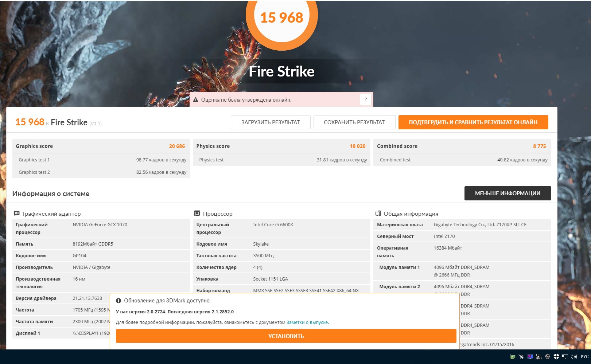Viewport: 591px width, 364px height.
Task: Click the 15 968 score in orange circle
Action: [282, 17]
